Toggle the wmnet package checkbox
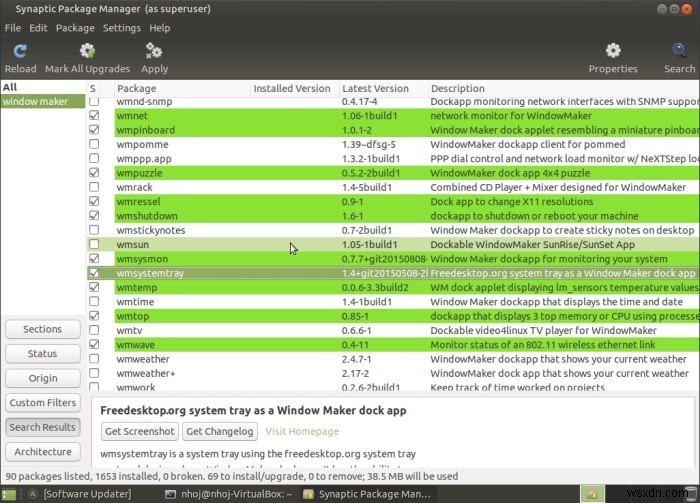 pyautogui.click(x=94, y=116)
